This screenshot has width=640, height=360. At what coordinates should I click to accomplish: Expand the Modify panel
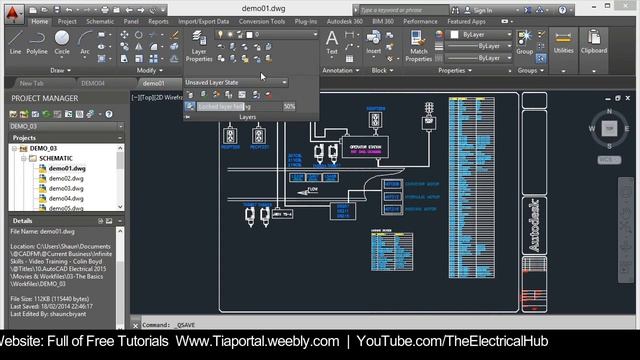[x=150, y=71]
